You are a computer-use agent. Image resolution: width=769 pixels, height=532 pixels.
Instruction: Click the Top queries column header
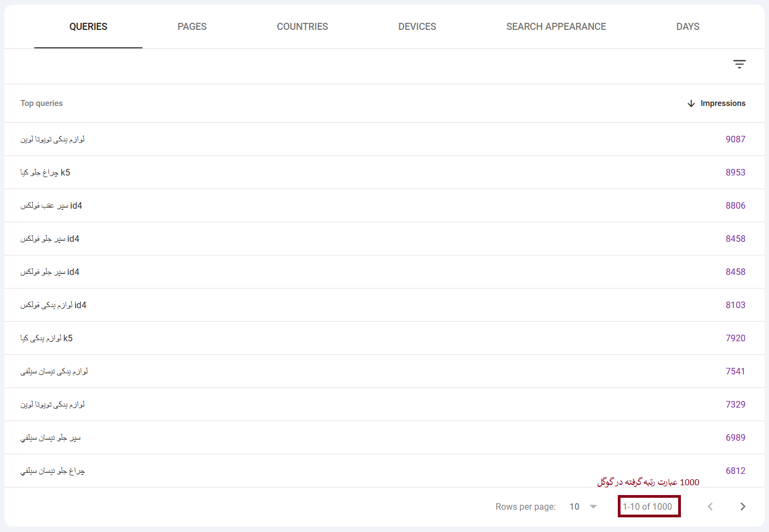point(41,103)
